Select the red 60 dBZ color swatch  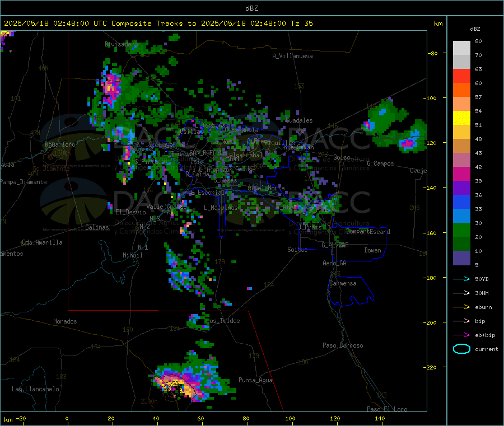point(461,76)
